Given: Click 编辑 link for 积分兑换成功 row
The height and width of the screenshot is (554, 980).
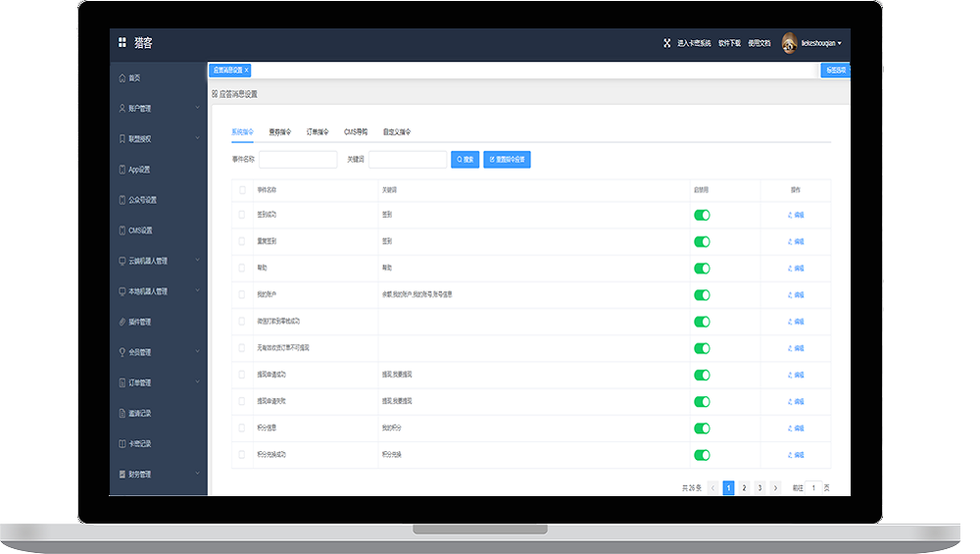Looking at the screenshot, I should coord(796,455).
